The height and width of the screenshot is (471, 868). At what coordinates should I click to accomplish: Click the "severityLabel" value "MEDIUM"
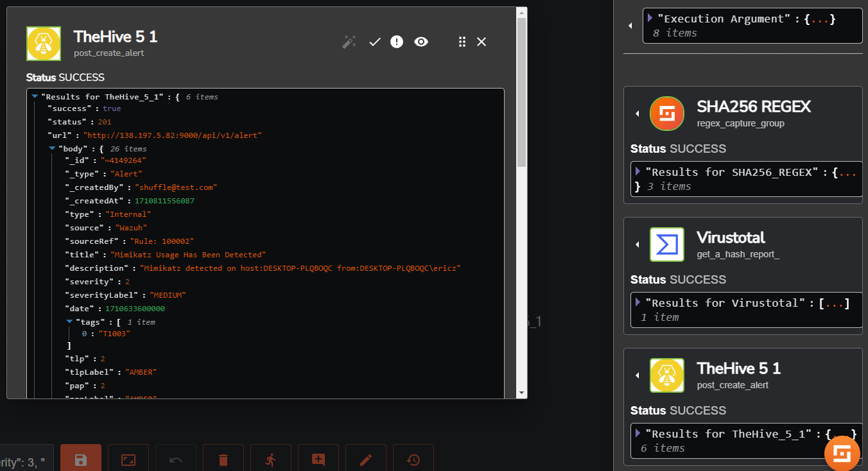click(167, 295)
